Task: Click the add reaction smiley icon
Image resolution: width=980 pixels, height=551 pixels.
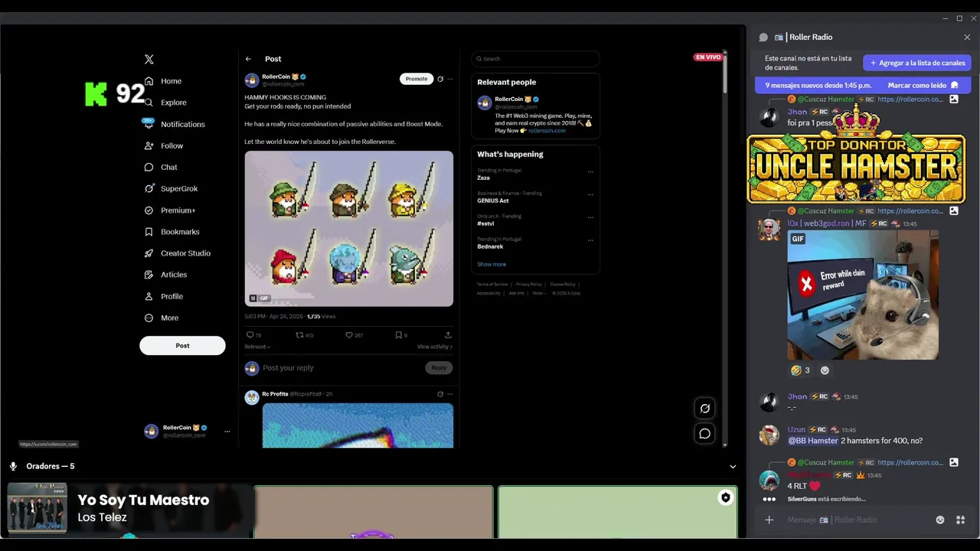Action: (825, 370)
